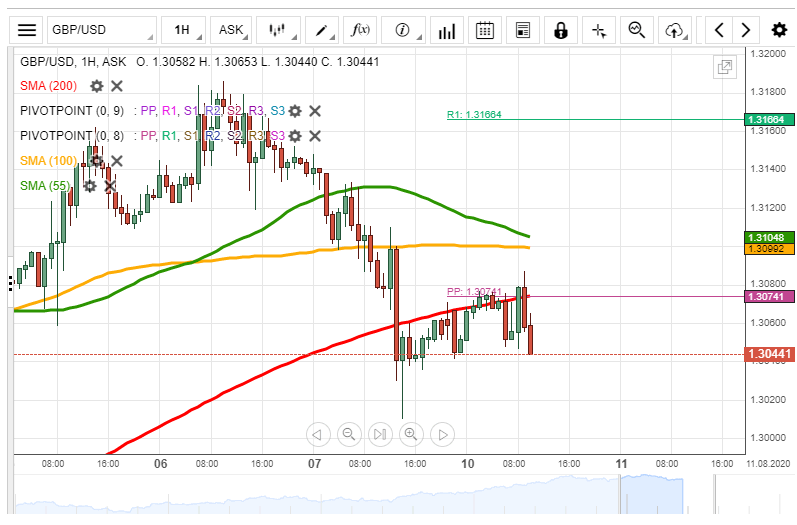This screenshot has width=797, height=525.
Task: Open the candlestick chart type dropdown
Action: tap(278, 30)
